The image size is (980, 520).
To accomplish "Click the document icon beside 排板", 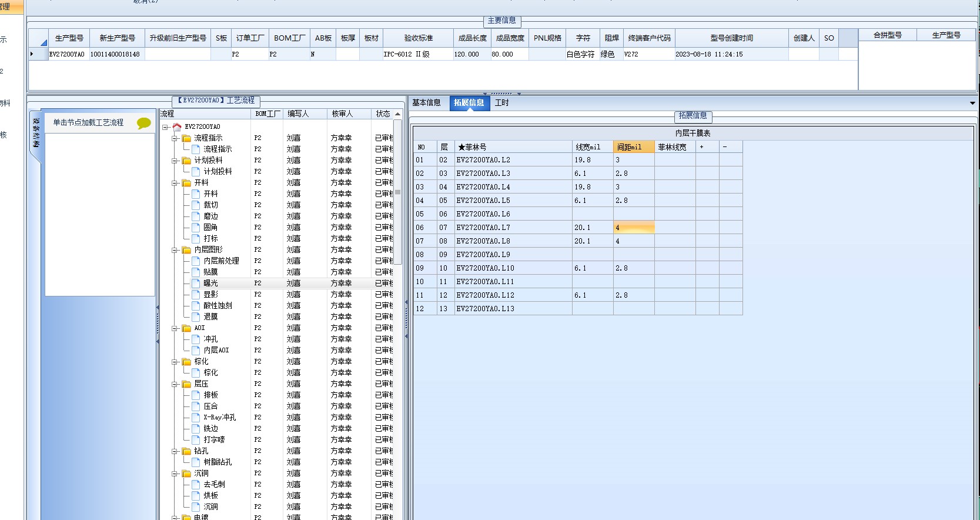I will coord(196,395).
